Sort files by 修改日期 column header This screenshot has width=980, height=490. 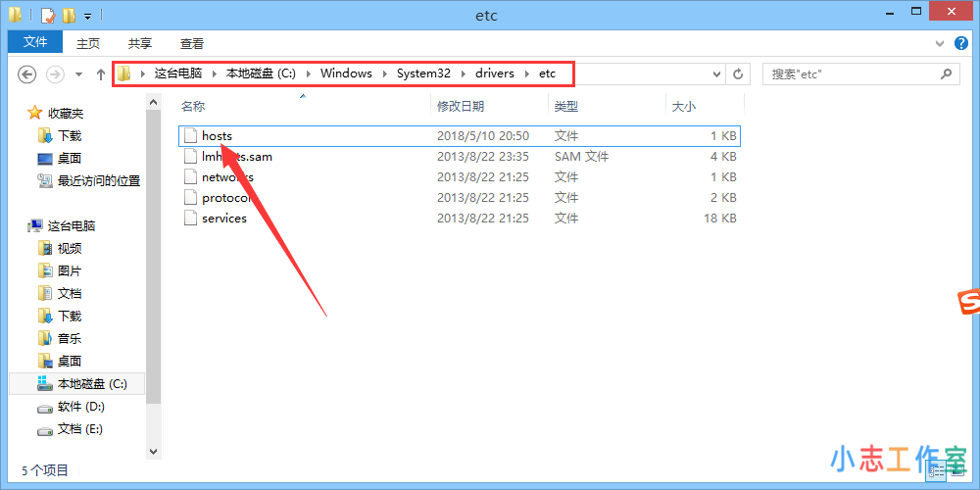tap(461, 106)
